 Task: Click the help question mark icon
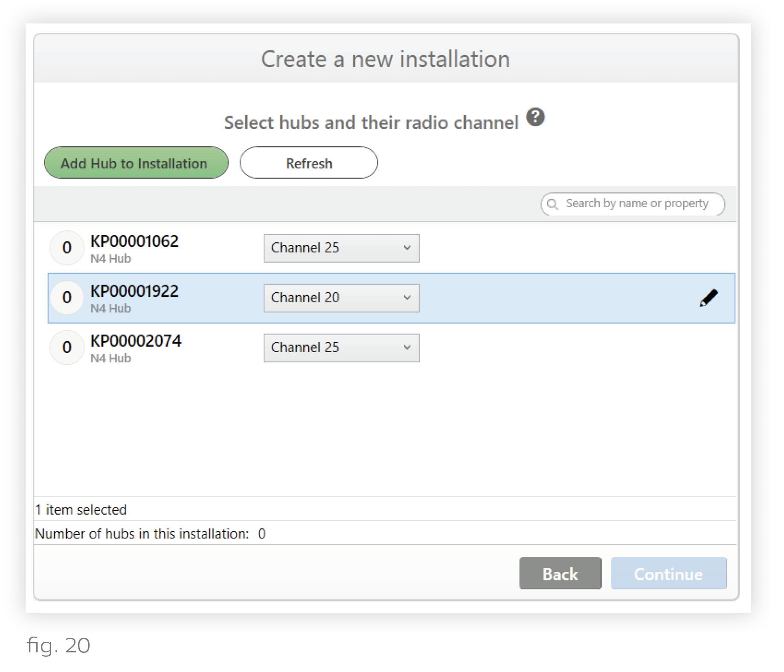[535, 117]
